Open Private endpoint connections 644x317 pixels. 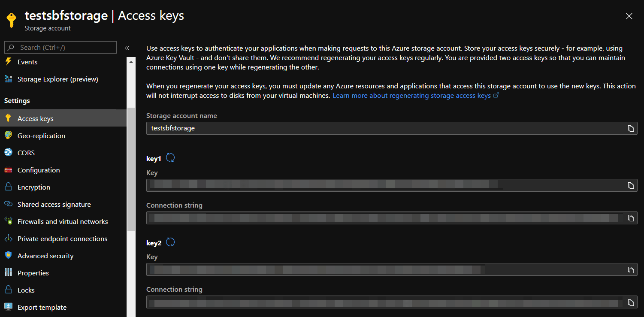pyautogui.click(x=63, y=239)
